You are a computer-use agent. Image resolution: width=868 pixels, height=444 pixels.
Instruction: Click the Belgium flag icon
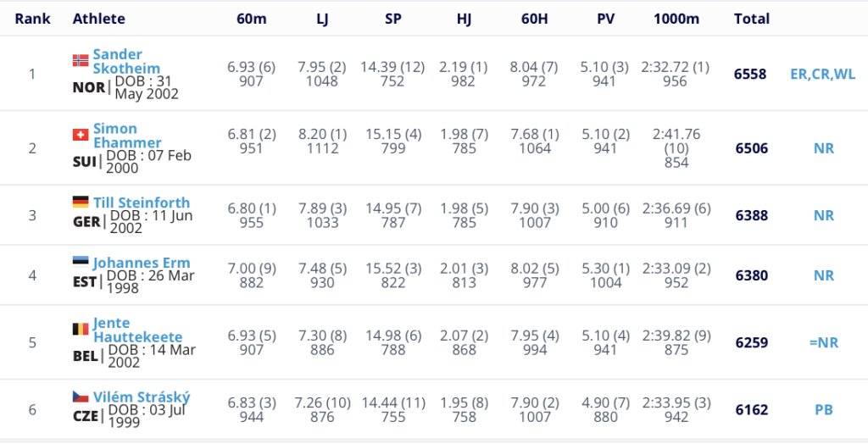[x=81, y=329]
